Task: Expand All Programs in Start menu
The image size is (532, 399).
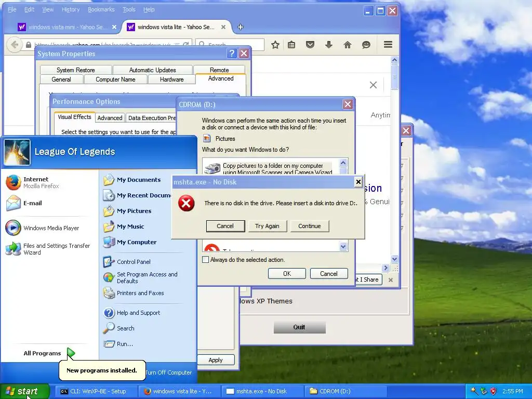Action: 48,353
